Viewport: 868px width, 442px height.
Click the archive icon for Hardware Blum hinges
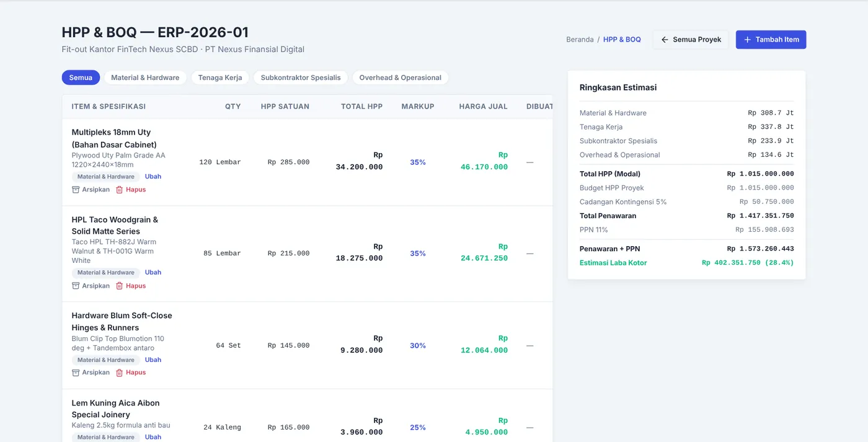(x=76, y=373)
